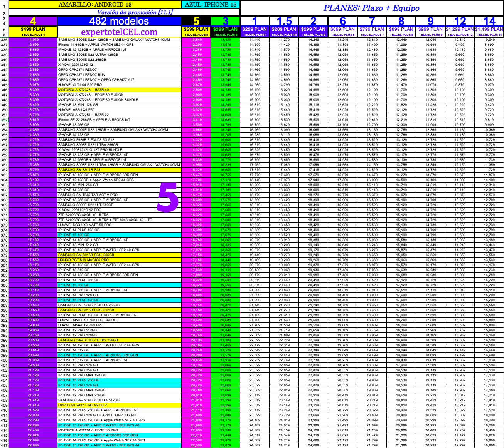Select the IPHONE 12 PRO MAX 256GB cell
The height and width of the screenshot is (448, 504).
click(x=119, y=395)
